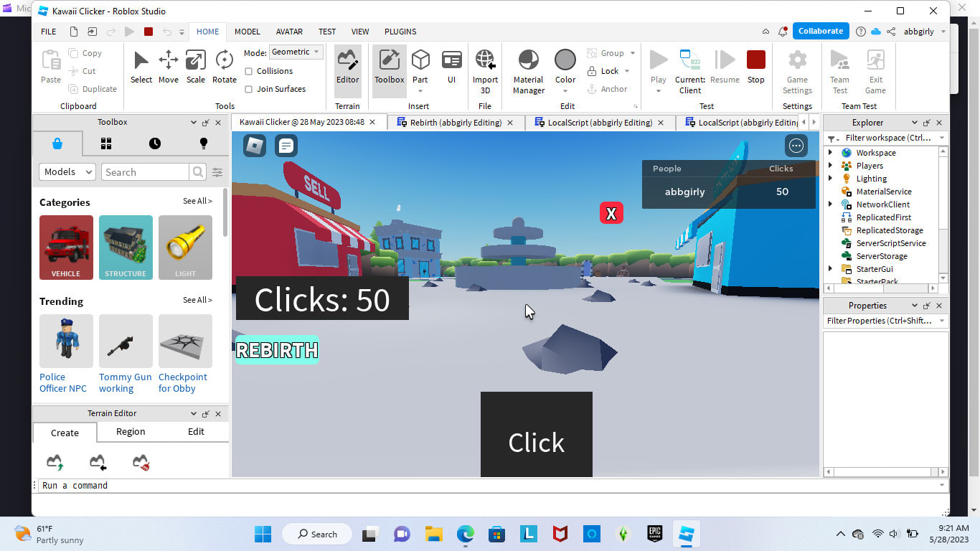Switch to the TEST ribbon tab
The width and height of the screenshot is (980, 551).
pos(327,32)
